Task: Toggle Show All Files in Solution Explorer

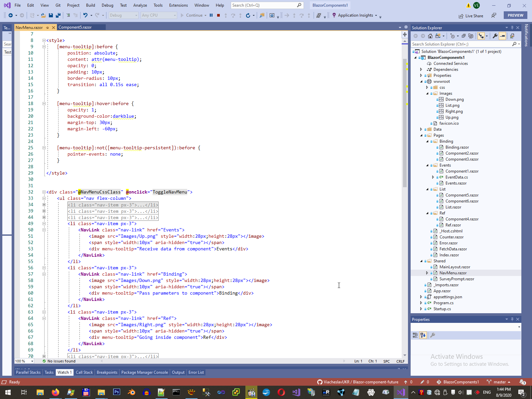Action: coord(471,36)
